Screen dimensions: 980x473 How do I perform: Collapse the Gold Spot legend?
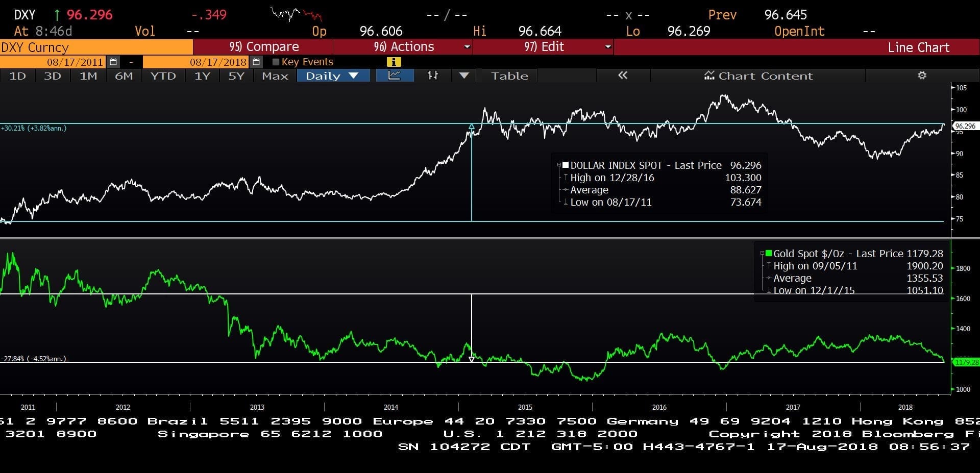point(762,253)
